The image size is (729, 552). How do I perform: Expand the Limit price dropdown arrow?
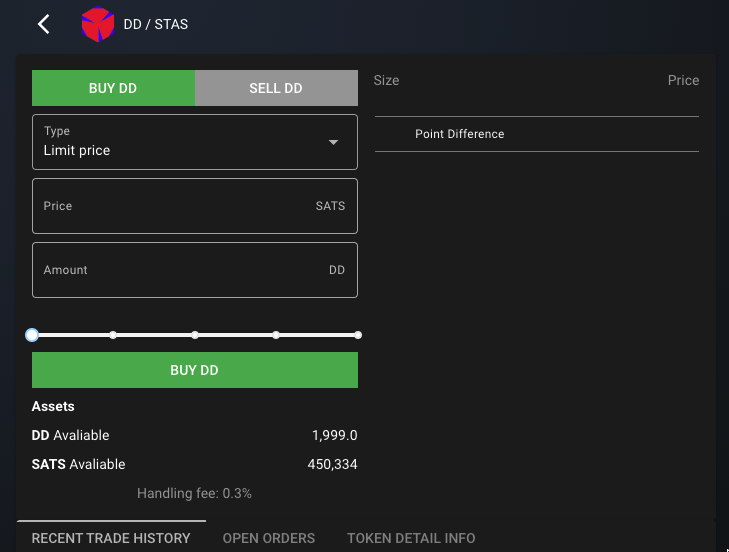click(x=334, y=142)
